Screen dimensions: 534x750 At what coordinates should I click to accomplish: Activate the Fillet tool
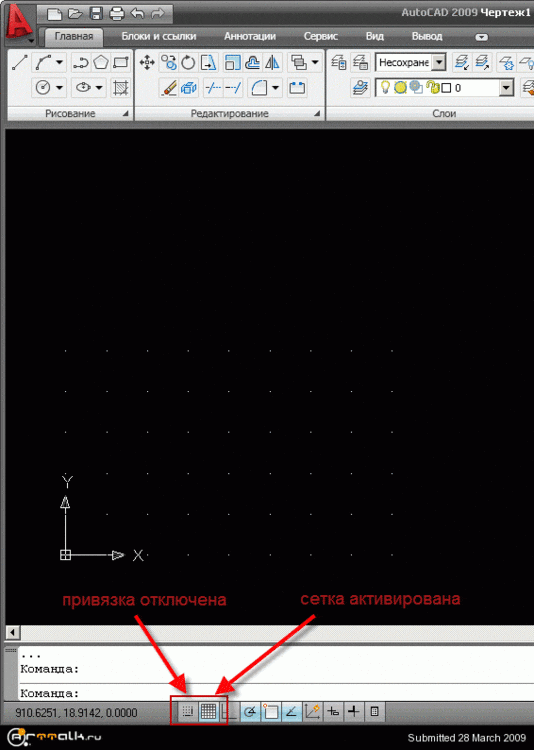259,88
